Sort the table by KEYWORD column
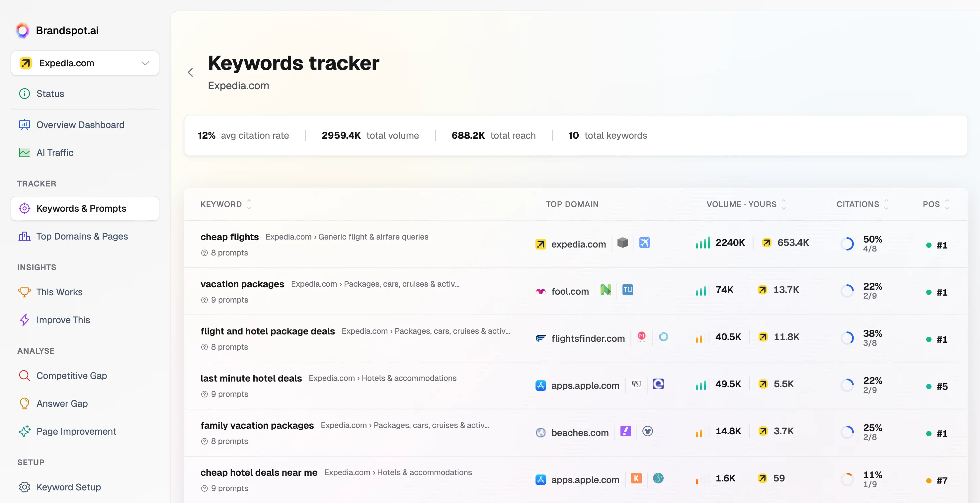Screen dimensions: 980x503 (x=249, y=204)
